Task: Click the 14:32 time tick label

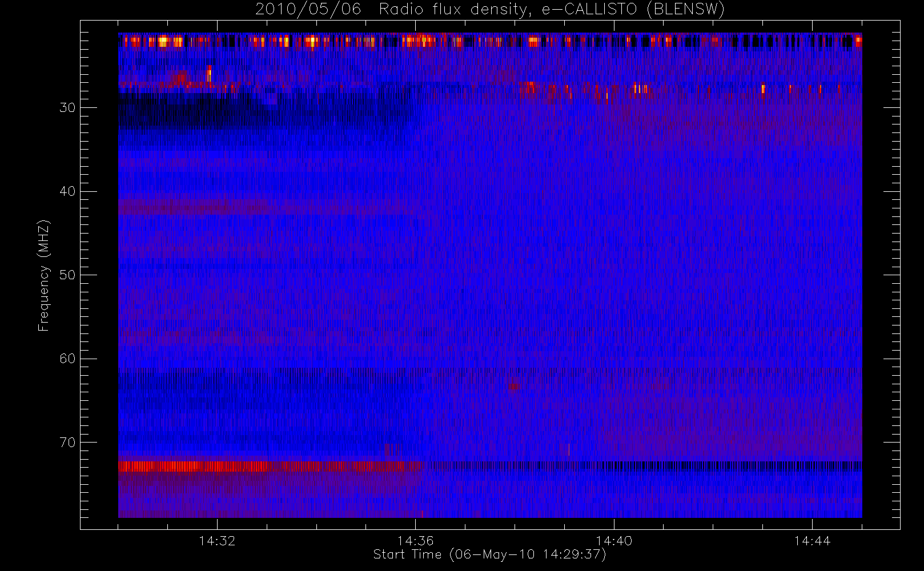Action: pos(217,541)
